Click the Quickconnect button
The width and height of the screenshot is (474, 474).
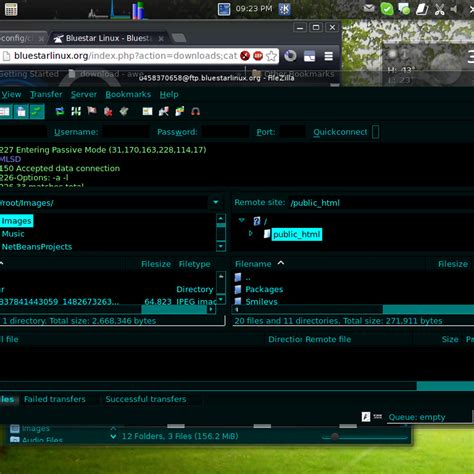(340, 132)
